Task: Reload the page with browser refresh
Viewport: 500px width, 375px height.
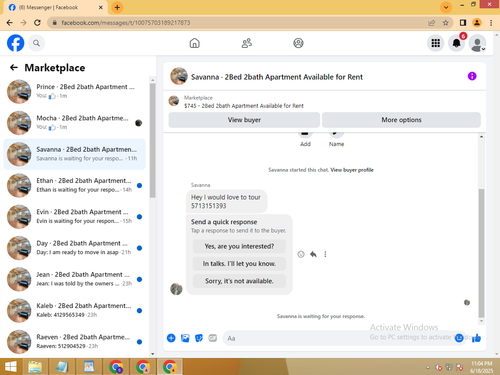Action: tap(37, 23)
